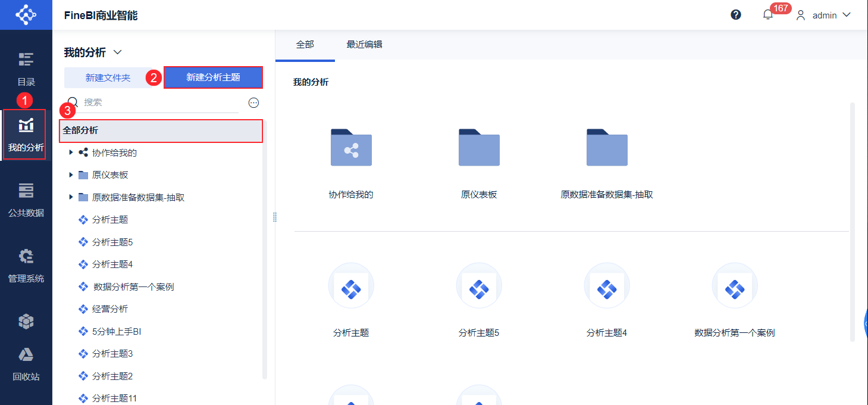868x405 pixels.
Task: Expand the 原仪表板 tree node
Action: (x=71, y=175)
